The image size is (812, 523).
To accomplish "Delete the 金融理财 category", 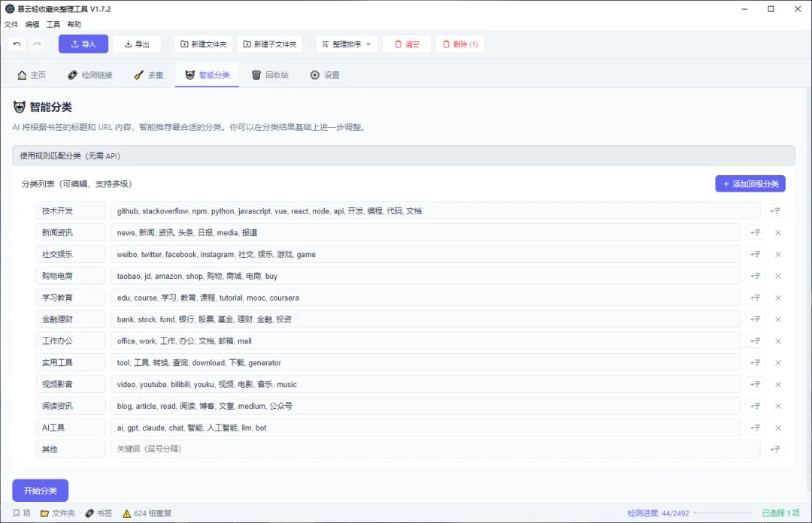I will pos(778,319).
